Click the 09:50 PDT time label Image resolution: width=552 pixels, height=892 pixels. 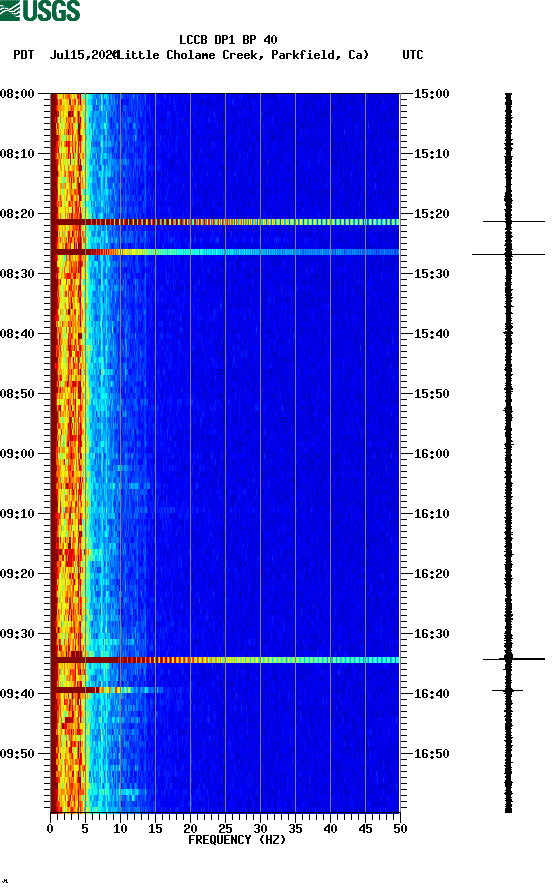click(18, 754)
